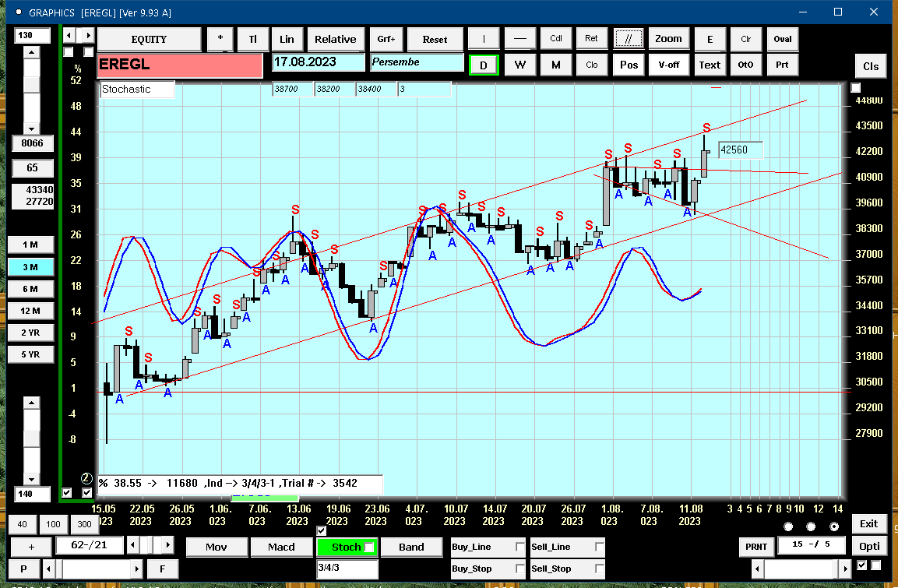Select the parallel channel lines tool
The image size is (898, 588).
click(629, 39)
